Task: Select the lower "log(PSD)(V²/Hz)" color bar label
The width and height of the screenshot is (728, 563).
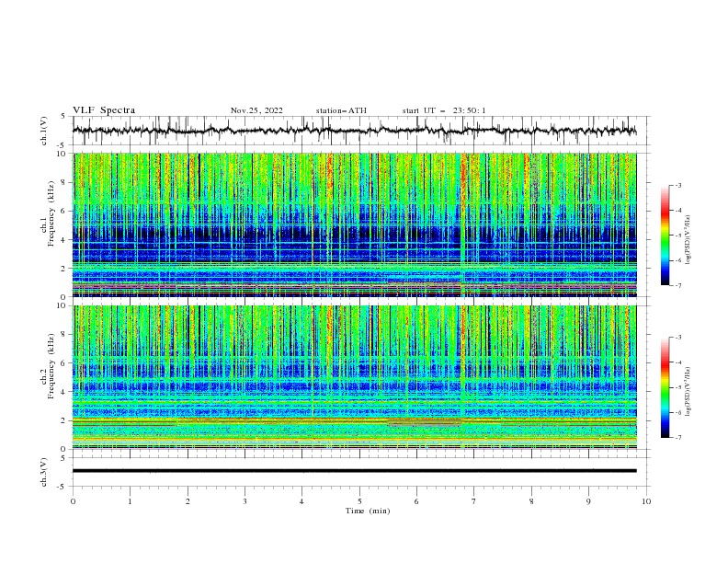Action: pyautogui.click(x=688, y=392)
